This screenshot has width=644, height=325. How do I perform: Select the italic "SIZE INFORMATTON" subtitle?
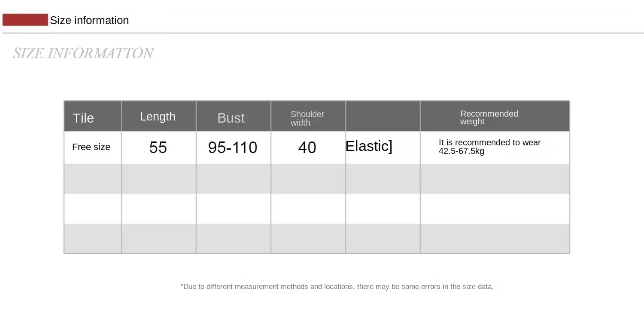click(x=83, y=53)
